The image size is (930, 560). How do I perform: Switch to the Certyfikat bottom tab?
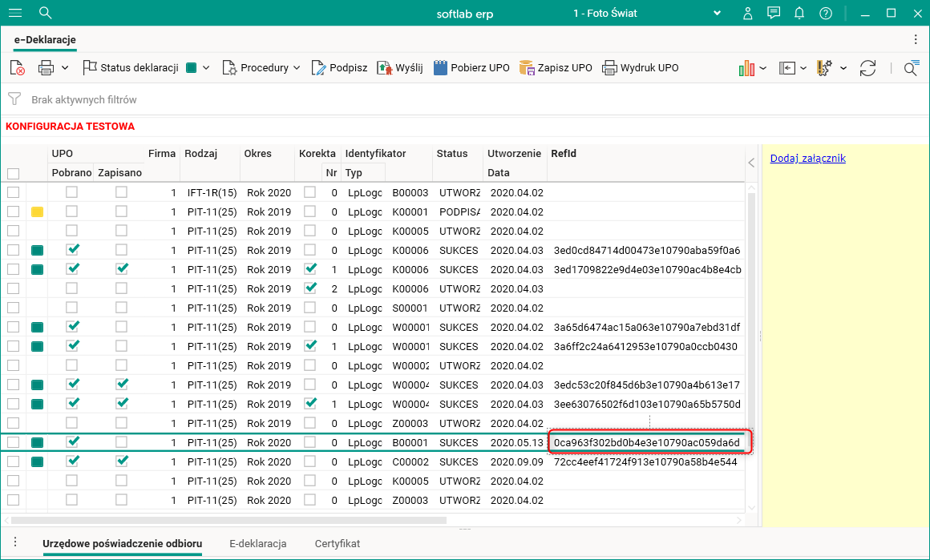click(338, 543)
